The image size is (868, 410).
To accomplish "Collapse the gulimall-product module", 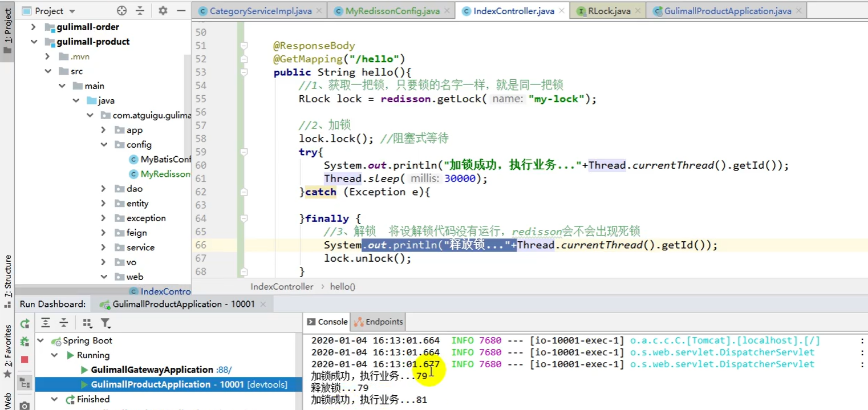I will pos(33,42).
